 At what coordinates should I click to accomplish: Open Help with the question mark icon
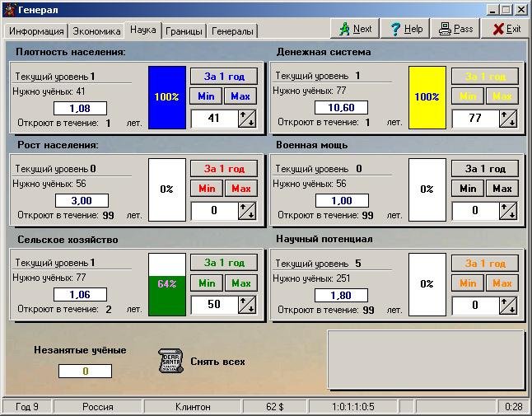pos(405,29)
